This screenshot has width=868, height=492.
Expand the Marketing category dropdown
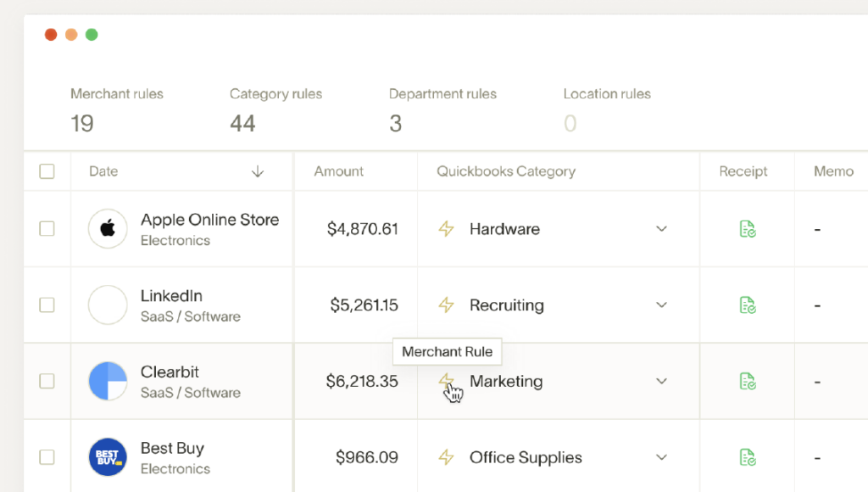click(661, 381)
